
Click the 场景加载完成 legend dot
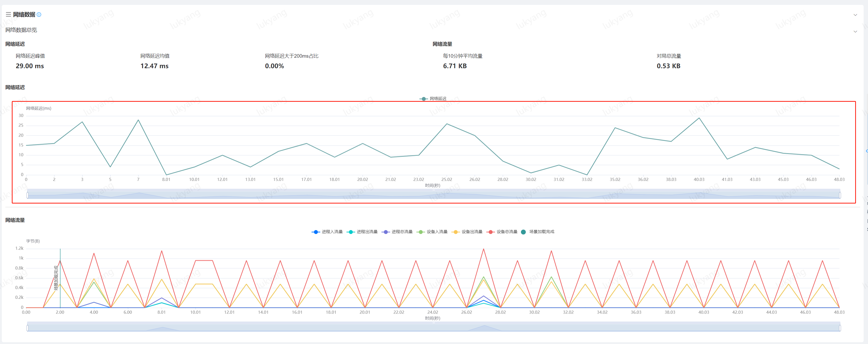pos(523,232)
